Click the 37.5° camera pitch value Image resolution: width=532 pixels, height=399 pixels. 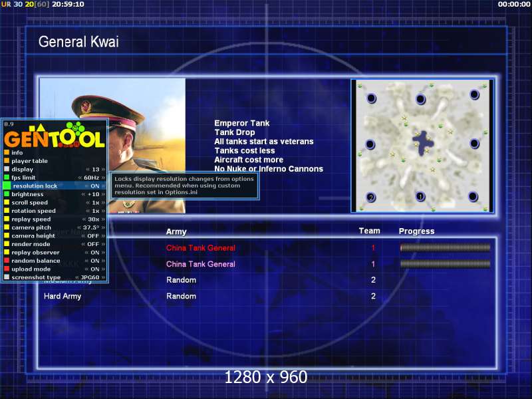[x=91, y=227]
